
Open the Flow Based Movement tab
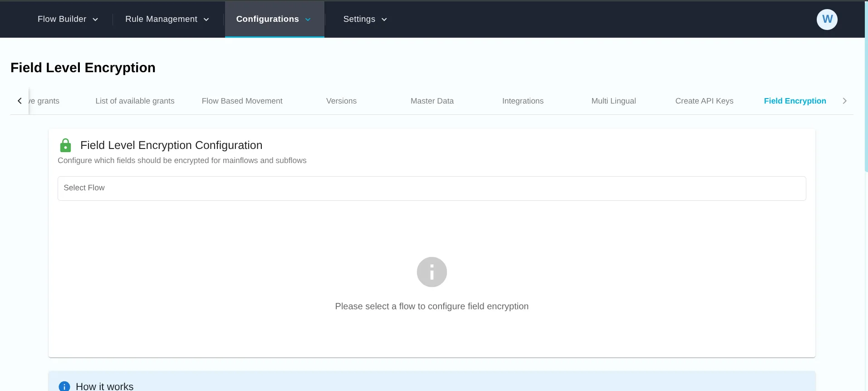pos(242,101)
